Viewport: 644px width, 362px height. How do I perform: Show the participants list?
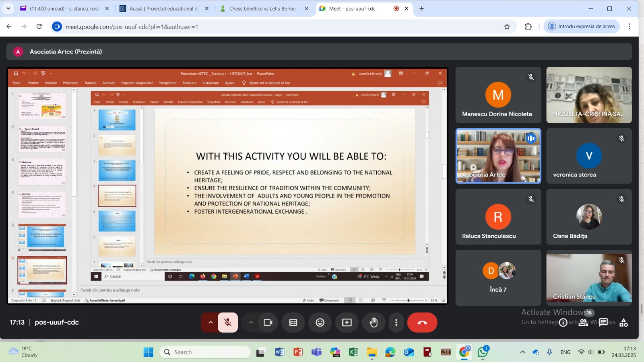[x=583, y=323]
